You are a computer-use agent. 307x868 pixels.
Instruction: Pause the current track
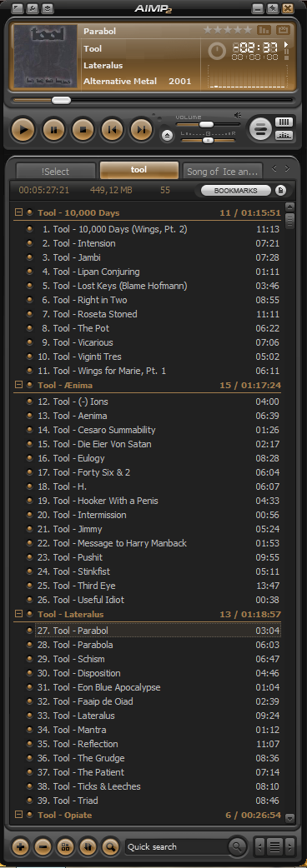[x=53, y=130]
